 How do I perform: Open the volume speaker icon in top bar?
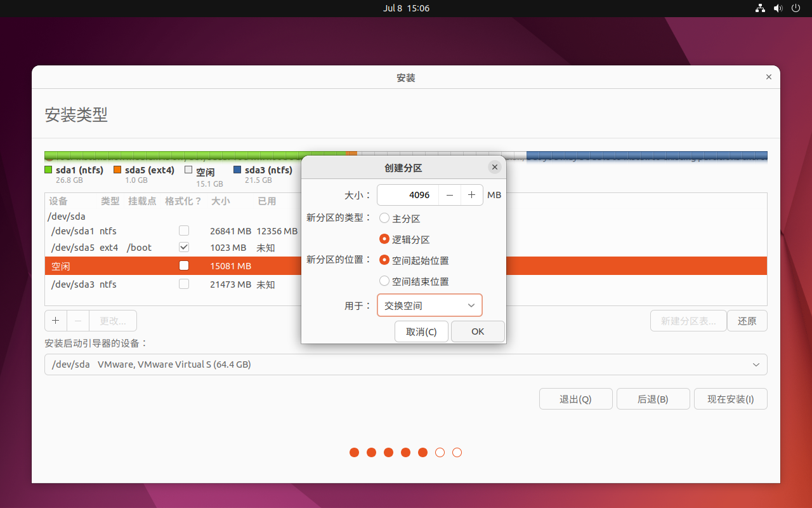[778, 8]
